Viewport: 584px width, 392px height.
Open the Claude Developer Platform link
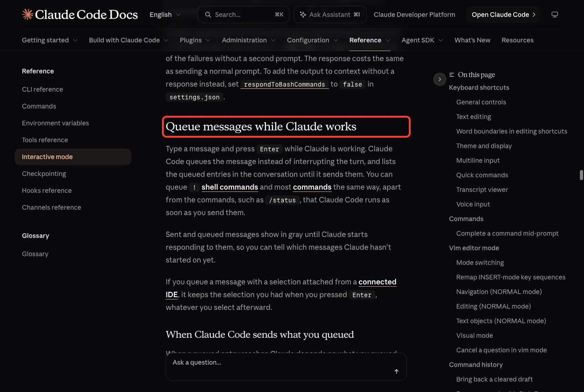[414, 15]
